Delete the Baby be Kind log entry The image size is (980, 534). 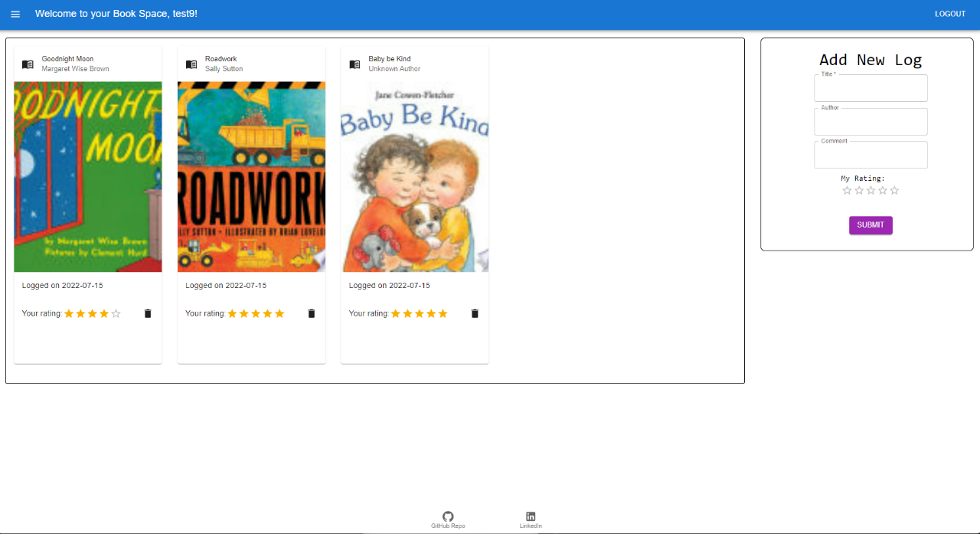point(474,313)
